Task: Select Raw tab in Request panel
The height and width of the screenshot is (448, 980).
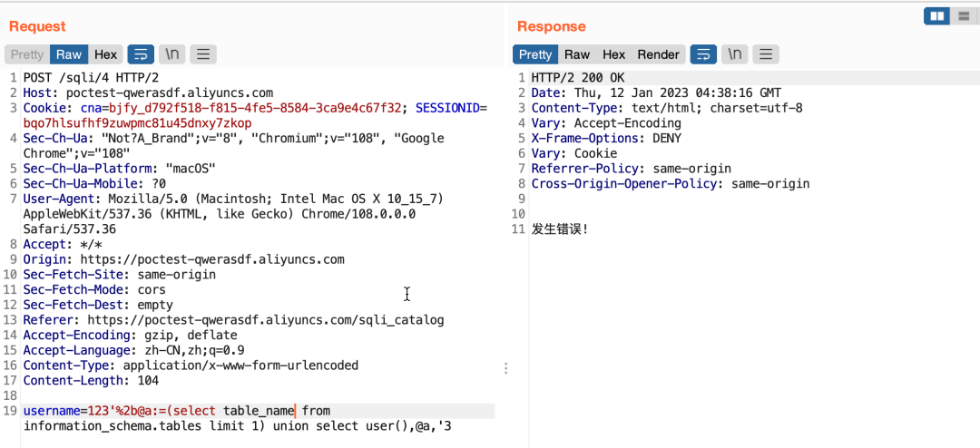Action: [69, 54]
